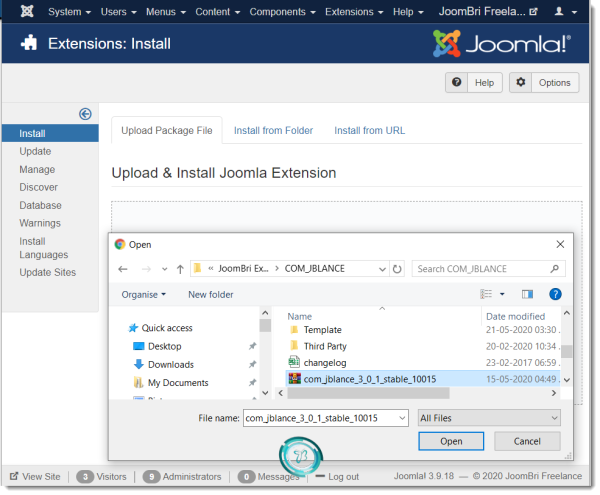The image size is (600, 495).
Task: Close the Open file dialog
Action: pyautogui.click(x=560, y=244)
